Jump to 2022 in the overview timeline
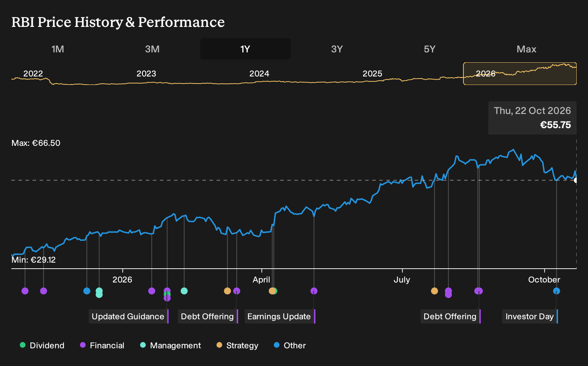Viewport: 588px width, 366px height. tap(33, 74)
